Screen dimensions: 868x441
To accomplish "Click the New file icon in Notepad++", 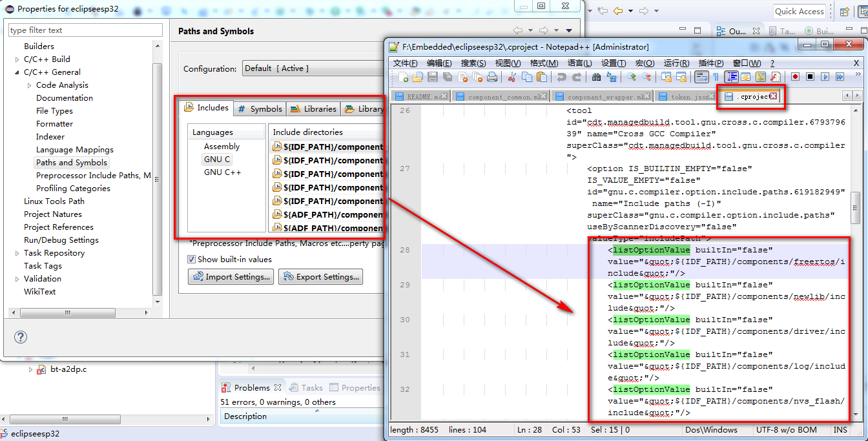I will (x=404, y=77).
